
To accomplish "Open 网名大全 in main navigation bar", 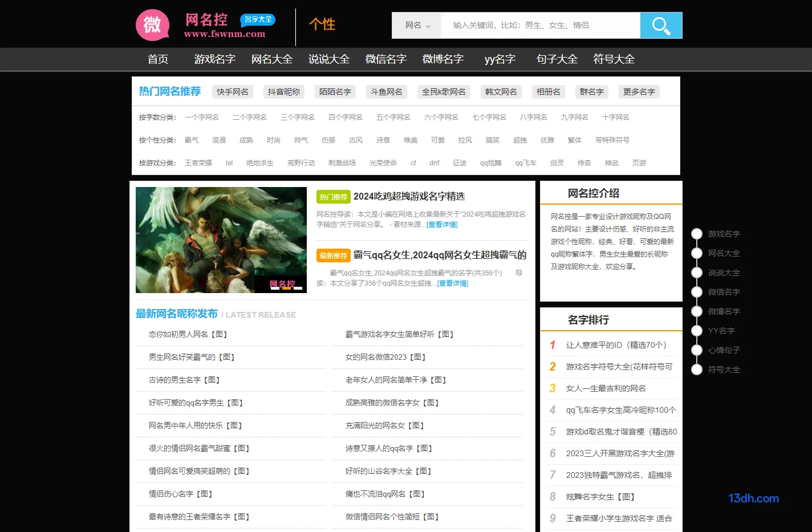I will (x=272, y=59).
